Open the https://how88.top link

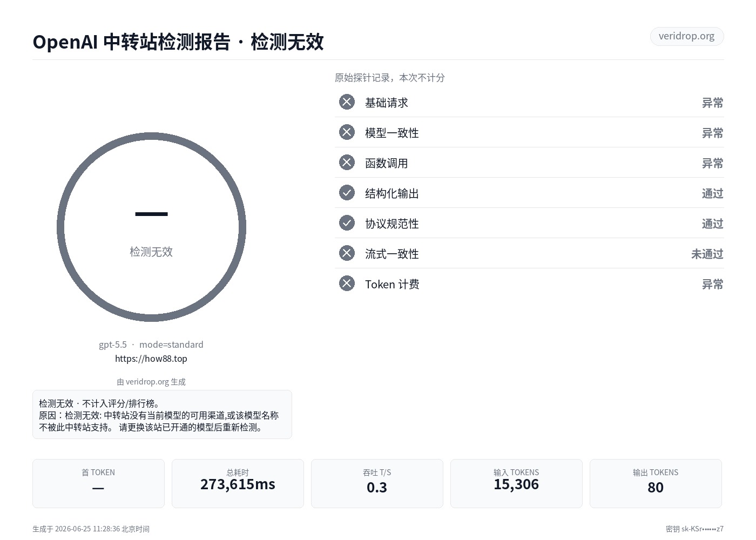(x=151, y=359)
